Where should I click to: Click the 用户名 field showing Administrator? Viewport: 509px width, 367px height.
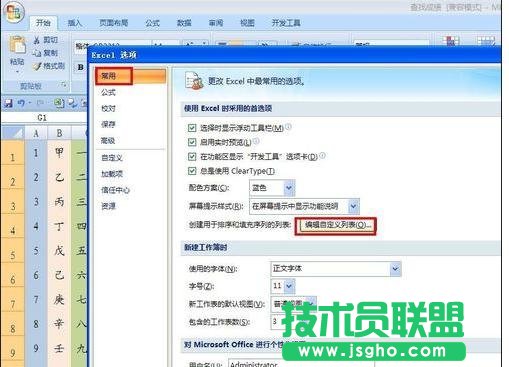301,363
